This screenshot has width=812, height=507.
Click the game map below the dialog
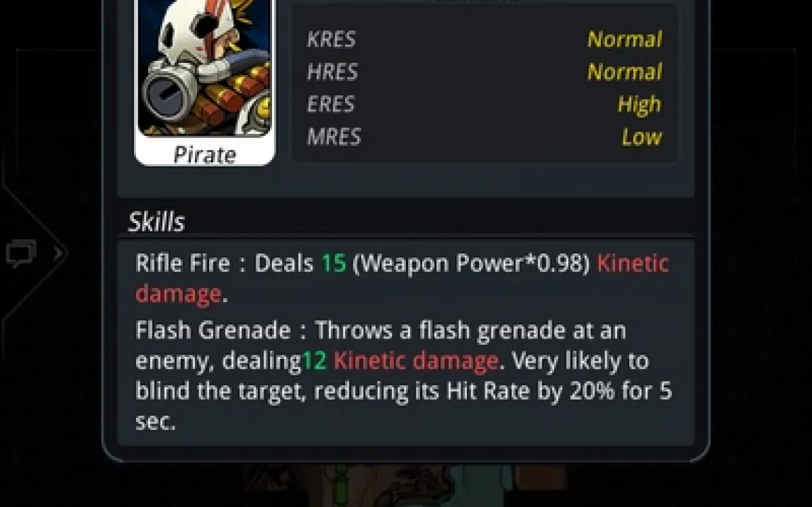coord(404,485)
